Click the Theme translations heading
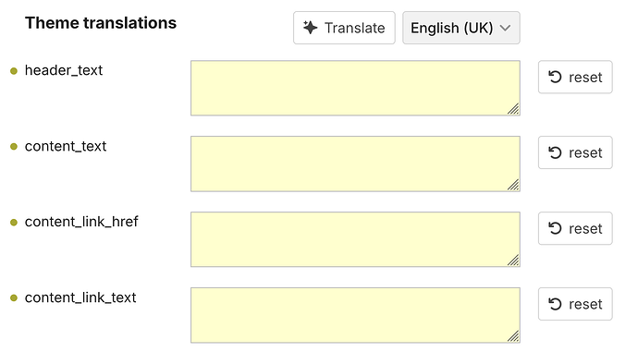Screen dimensions: 638x364 [x=101, y=23]
